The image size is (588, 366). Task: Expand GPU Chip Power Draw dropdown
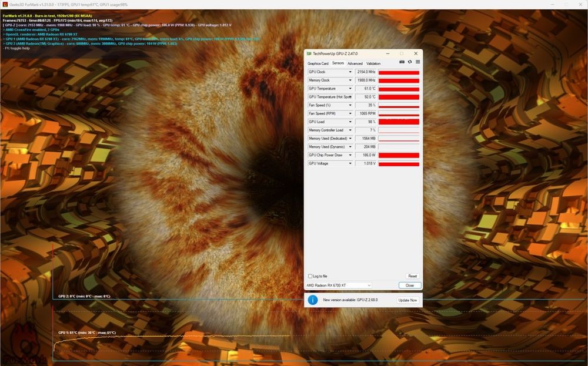click(350, 155)
